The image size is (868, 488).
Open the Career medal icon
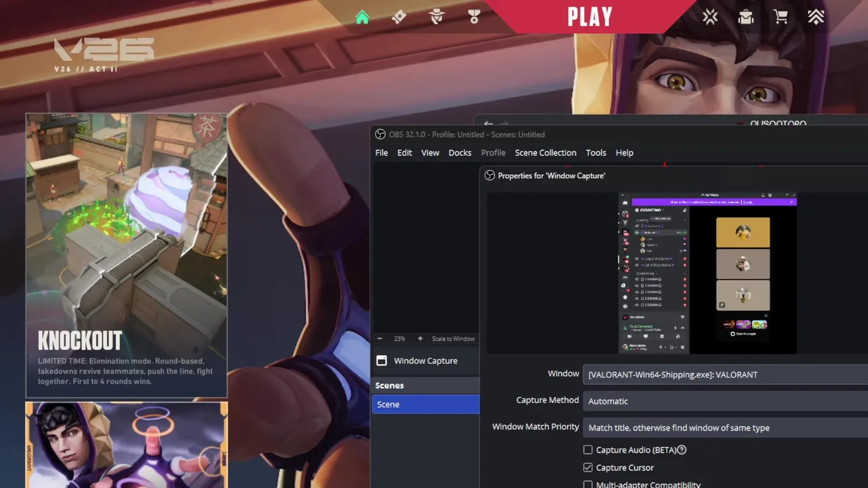(x=474, y=17)
